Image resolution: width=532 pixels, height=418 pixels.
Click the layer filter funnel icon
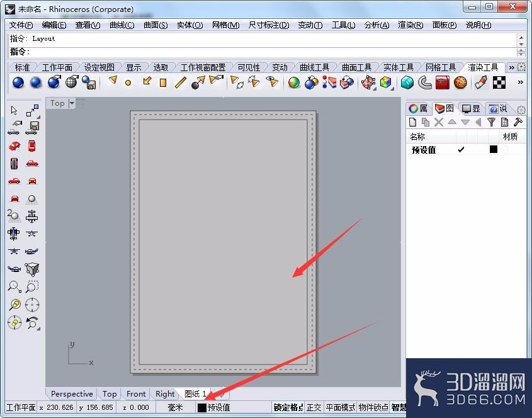click(491, 121)
